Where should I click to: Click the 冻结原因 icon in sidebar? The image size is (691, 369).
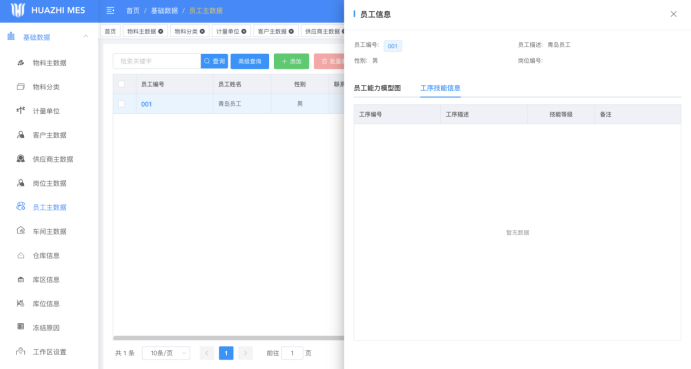[21, 327]
